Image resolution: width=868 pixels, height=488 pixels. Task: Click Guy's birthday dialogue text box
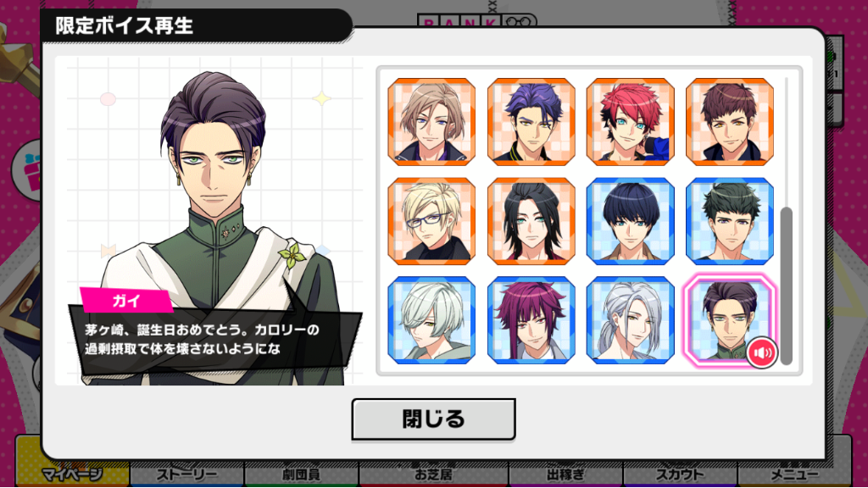point(214,341)
